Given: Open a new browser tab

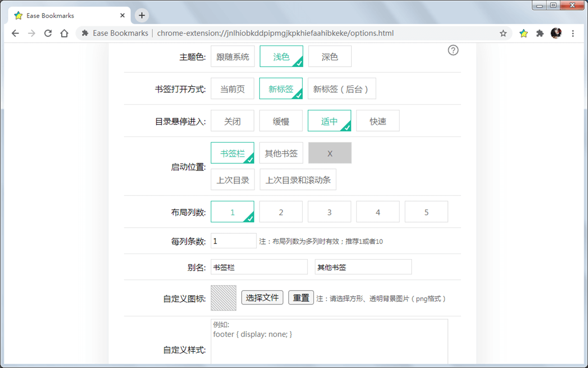Looking at the screenshot, I should tap(141, 15).
